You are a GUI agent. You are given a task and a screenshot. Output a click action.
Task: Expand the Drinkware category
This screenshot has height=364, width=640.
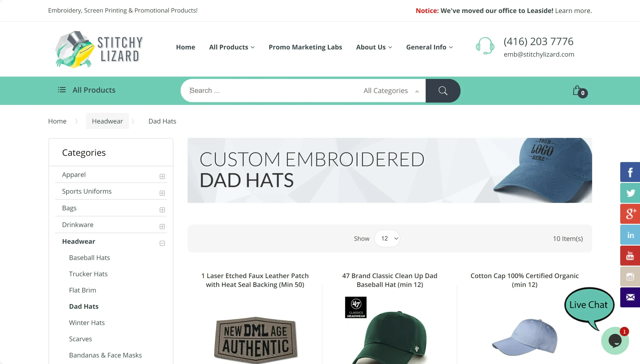coord(162,226)
